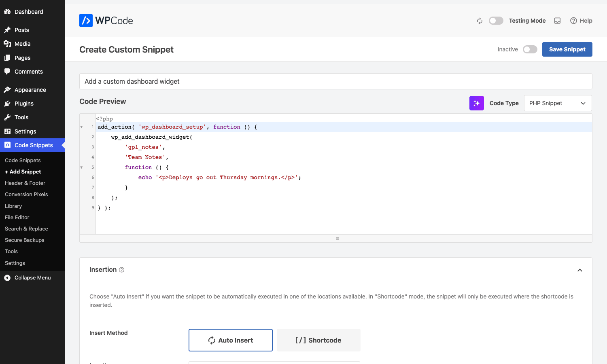Click the Code Snippets menu icon
607x364 pixels.
7,145
